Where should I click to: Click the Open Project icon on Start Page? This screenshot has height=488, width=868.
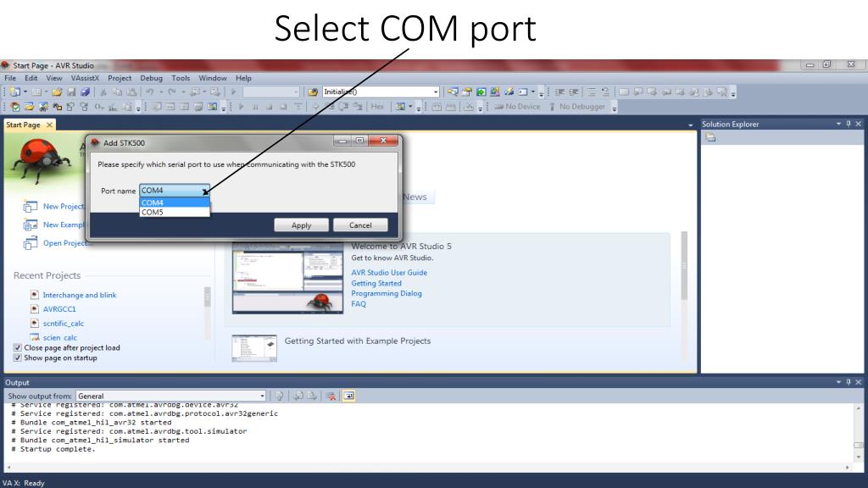click(30, 243)
